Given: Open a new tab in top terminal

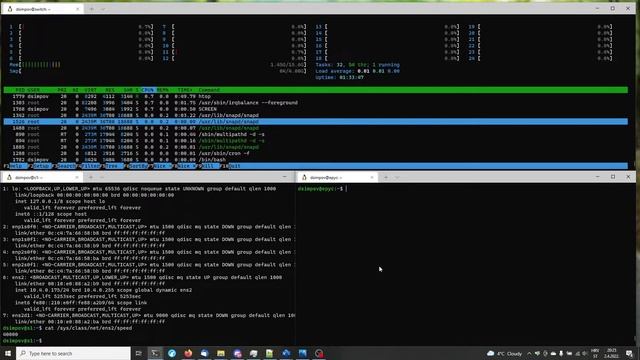Looking at the screenshot, I should [91, 9].
